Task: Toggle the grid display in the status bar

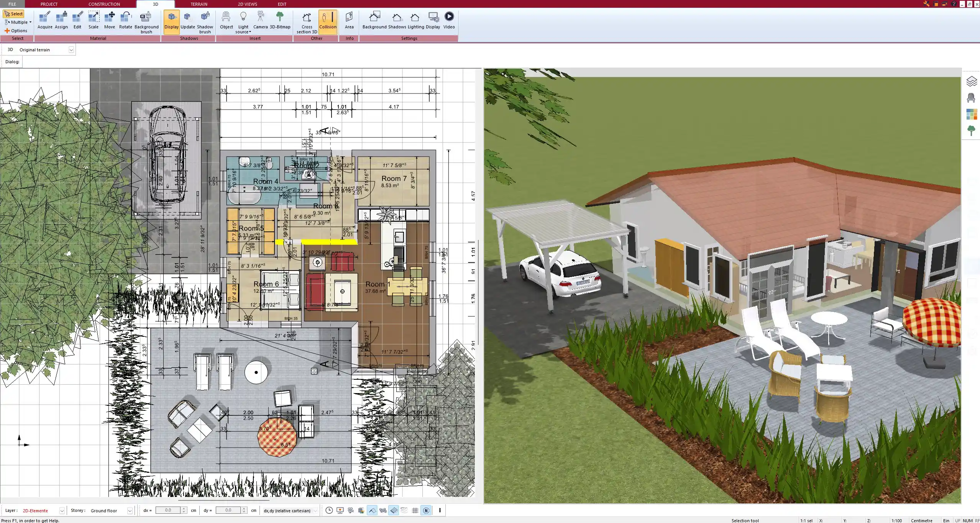Action: (x=415, y=510)
